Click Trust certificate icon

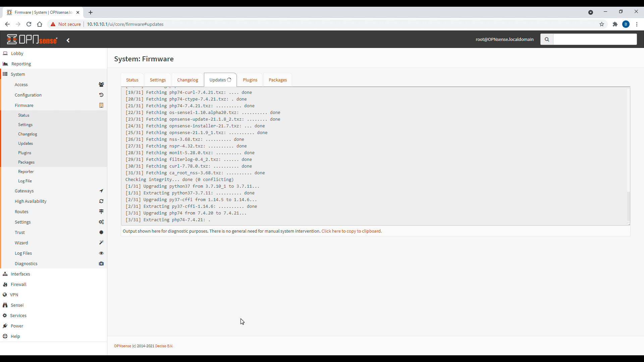(x=101, y=233)
